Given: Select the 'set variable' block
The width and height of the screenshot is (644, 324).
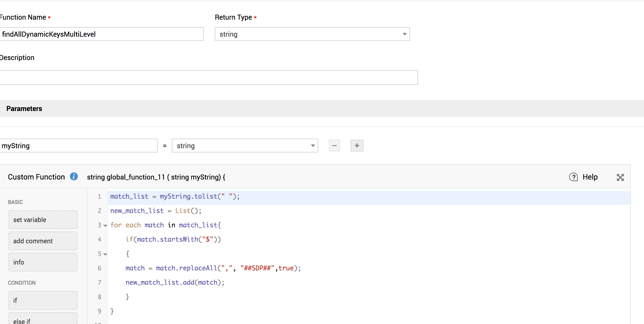Looking at the screenshot, I should 43,220.
